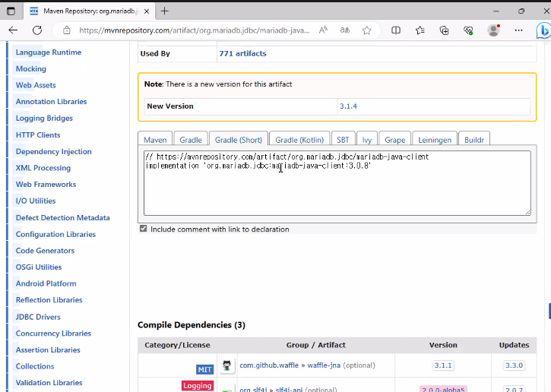Open Collections icon in toolbar
Screen dimensions: 551x392
444,30
